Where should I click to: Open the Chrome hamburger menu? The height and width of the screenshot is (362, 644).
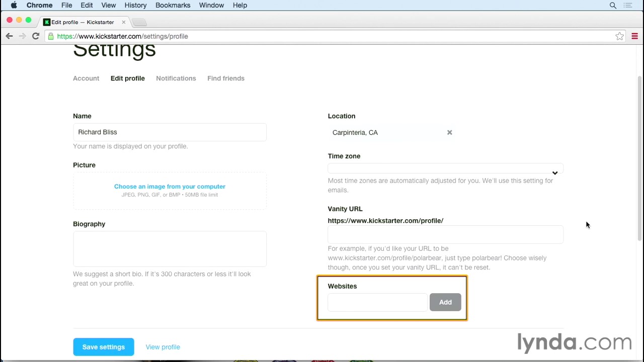point(634,36)
